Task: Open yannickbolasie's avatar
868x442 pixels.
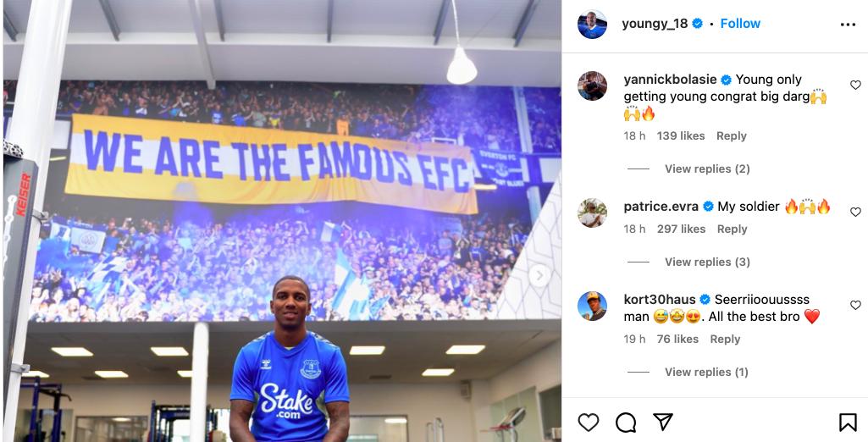Action: click(x=592, y=86)
